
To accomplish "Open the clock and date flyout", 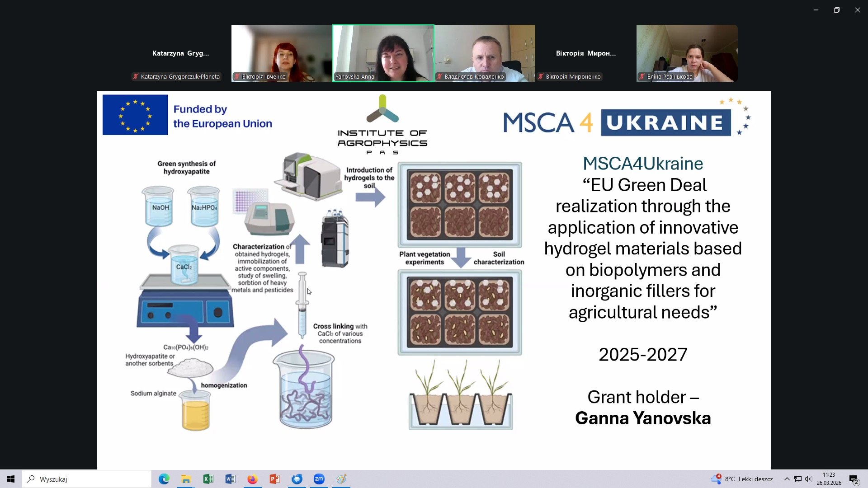I will pyautogui.click(x=829, y=479).
